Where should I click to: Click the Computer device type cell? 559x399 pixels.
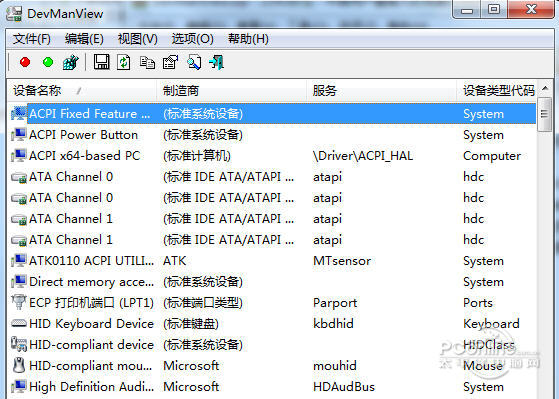[492, 156]
